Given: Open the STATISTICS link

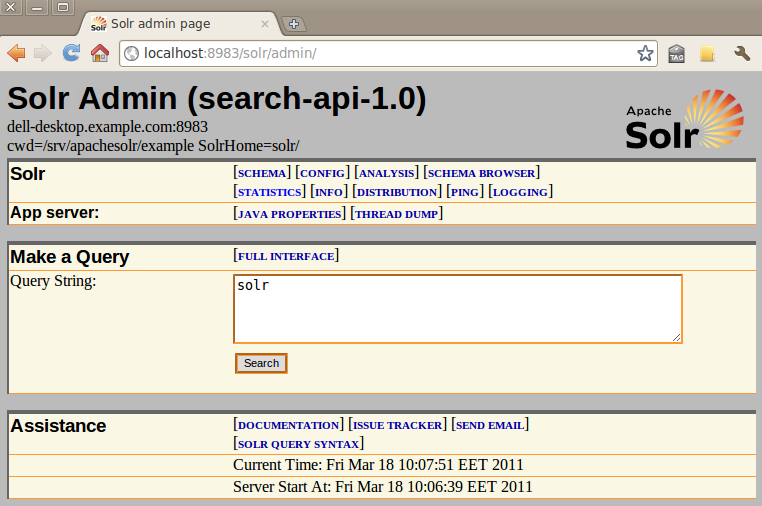Looking at the screenshot, I should point(270,192).
